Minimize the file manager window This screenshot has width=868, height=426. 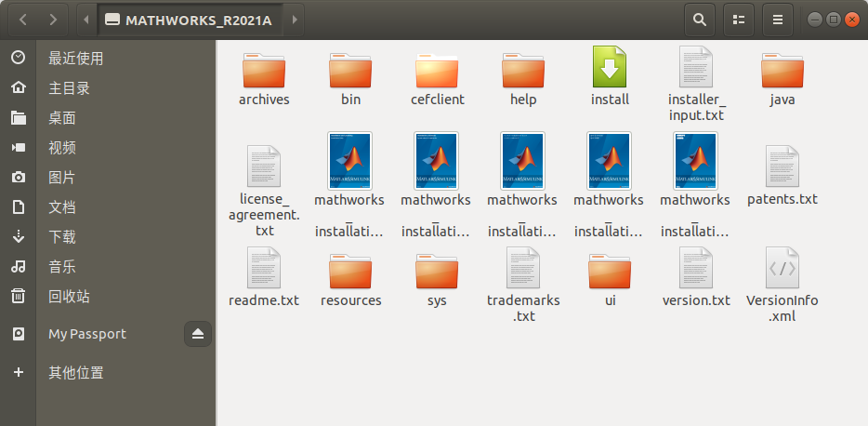click(x=815, y=20)
